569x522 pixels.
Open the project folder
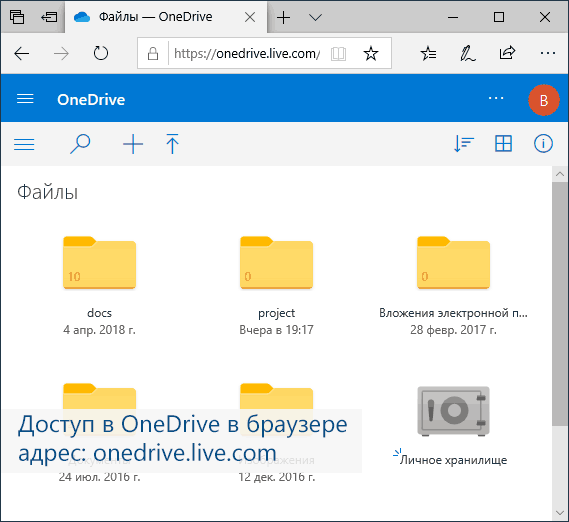(277, 263)
